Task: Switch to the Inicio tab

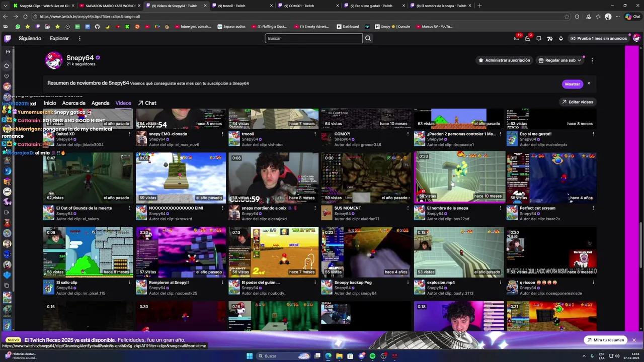Action: [x=50, y=103]
